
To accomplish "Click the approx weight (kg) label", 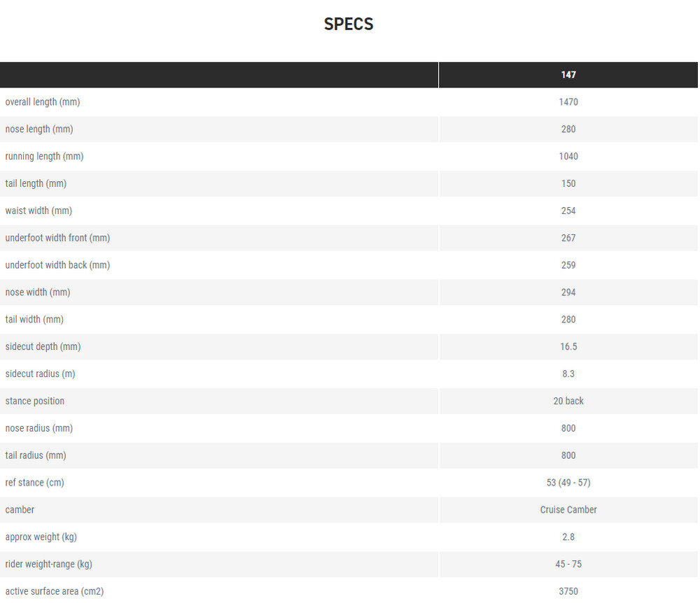I will [41, 537].
